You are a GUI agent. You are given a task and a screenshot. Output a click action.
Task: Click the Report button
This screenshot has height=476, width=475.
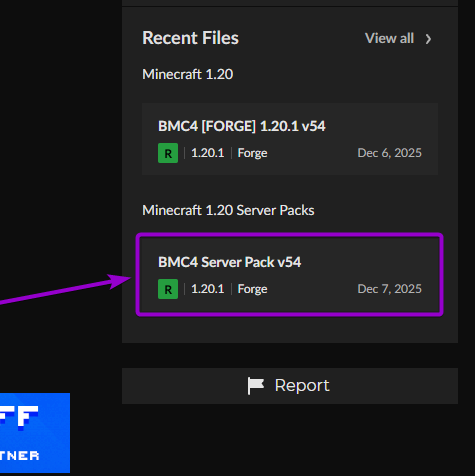pos(290,386)
